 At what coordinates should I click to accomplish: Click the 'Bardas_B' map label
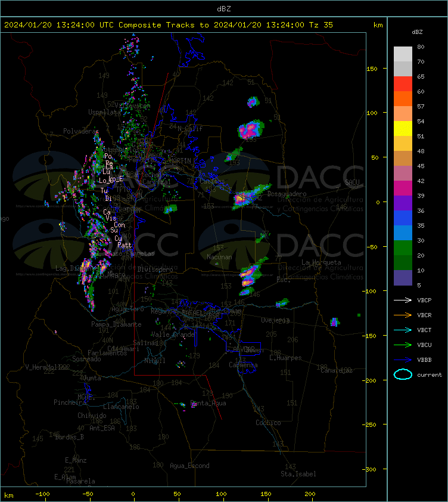click(x=69, y=436)
